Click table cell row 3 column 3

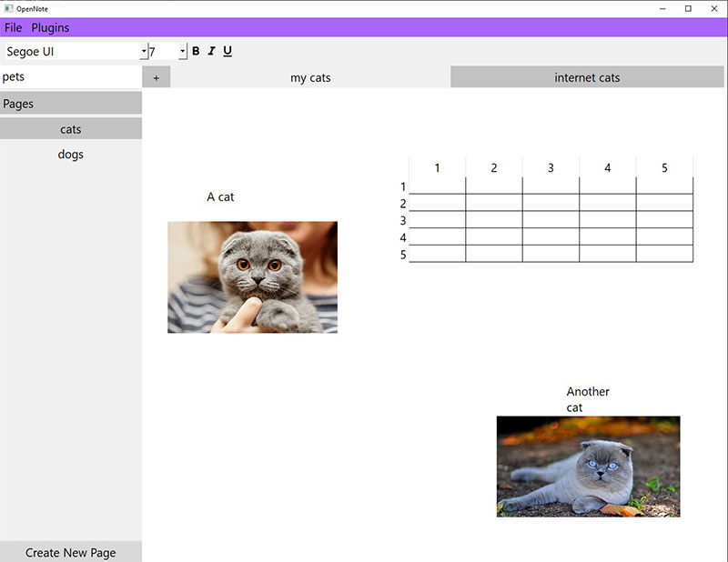click(x=551, y=219)
